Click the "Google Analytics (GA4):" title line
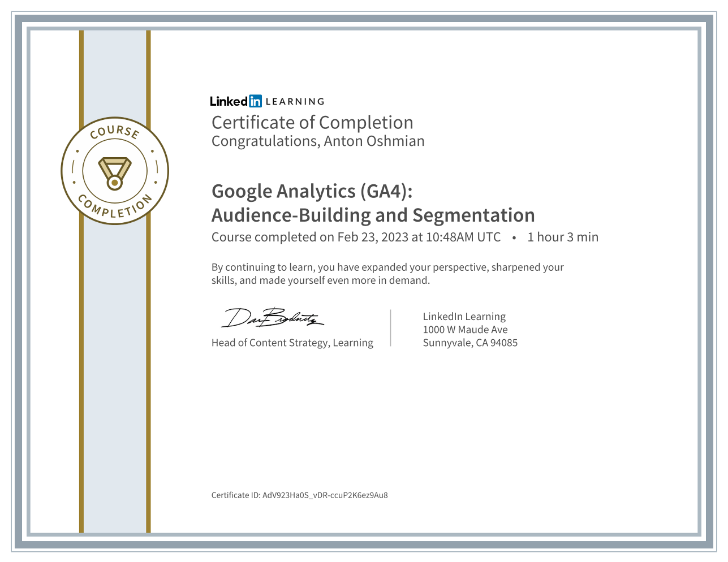The height and width of the screenshot is (562, 728). tap(312, 191)
